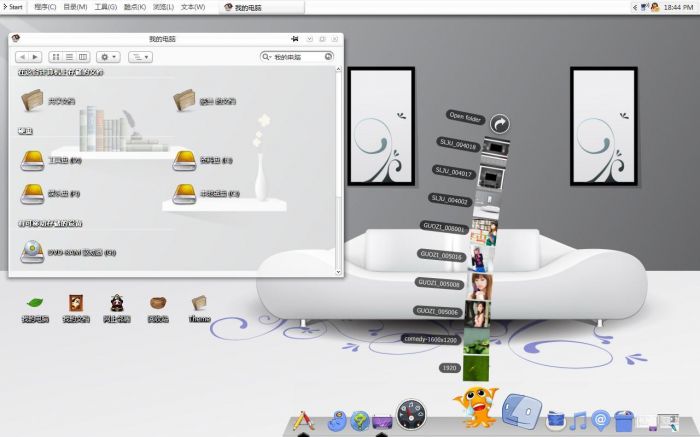The image size is (700, 437).
Task: Click the Finder face icon in dock
Action: (521, 412)
